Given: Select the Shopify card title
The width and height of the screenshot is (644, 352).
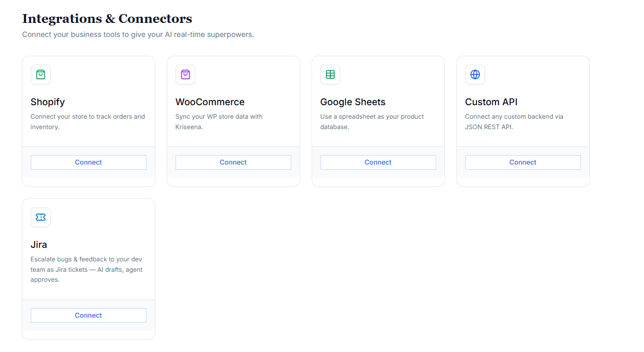Looking at the screenshot, I should [48, 102].
